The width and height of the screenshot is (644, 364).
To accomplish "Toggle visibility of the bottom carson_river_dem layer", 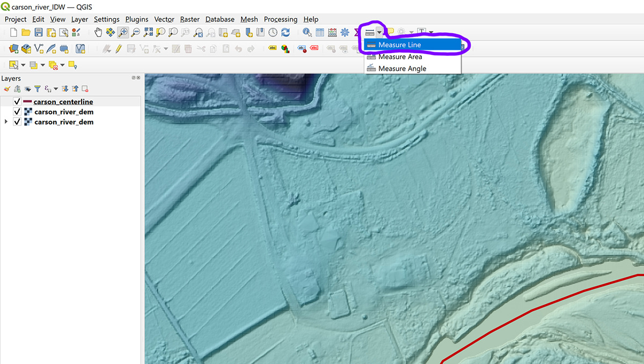I will click(x=17, y=121).
